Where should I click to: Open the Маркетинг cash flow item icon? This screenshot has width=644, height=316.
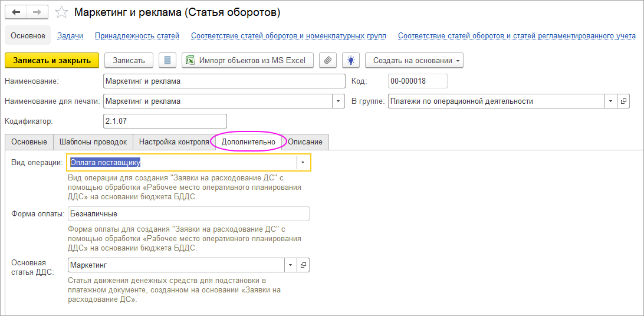303,265
